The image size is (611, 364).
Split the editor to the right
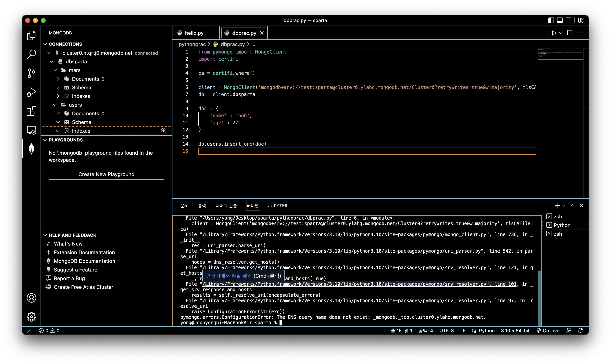tap(569, 33)
